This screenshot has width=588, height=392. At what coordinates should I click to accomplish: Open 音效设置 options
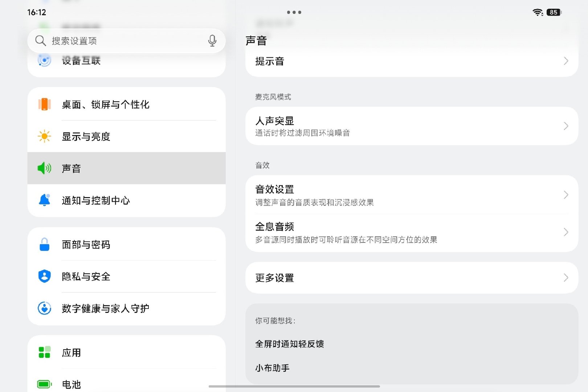(412, 195)
